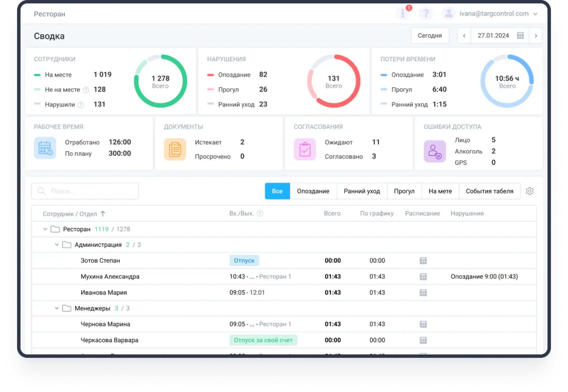Screen dimensions: 568x392
Task: Collapse the Менеджеры department group
Action: [57, 308]
